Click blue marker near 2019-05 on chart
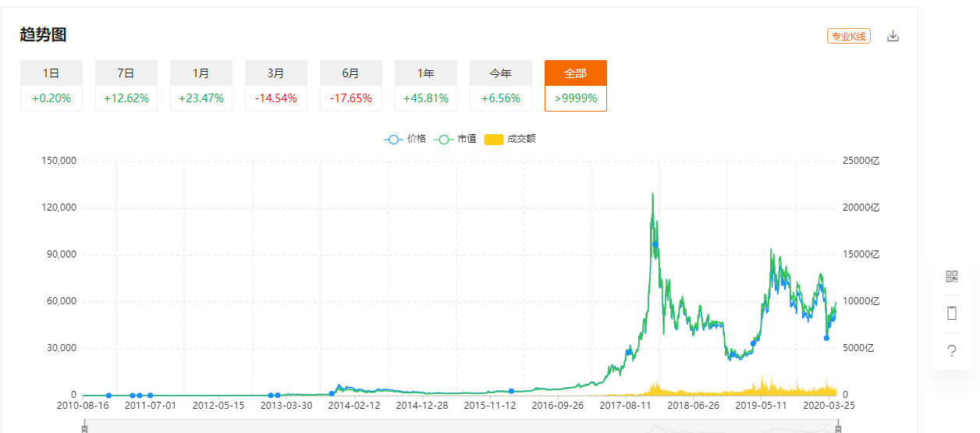Image resolution: width=980 pixels, height=433 pixels. tap(754, 343)
